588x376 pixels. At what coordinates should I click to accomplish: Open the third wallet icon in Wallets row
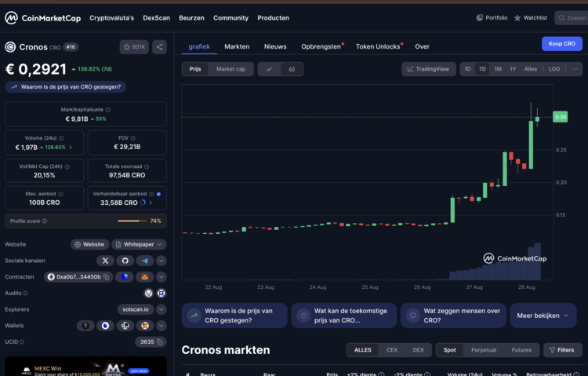tap(125, 326)
